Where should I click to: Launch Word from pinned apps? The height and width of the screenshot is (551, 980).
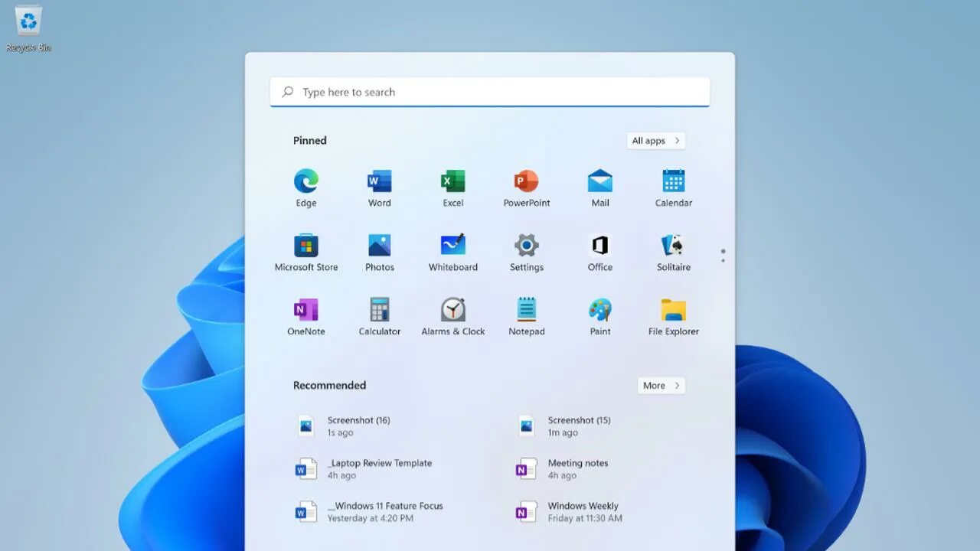pyautogui.click(x=380, y=188)
